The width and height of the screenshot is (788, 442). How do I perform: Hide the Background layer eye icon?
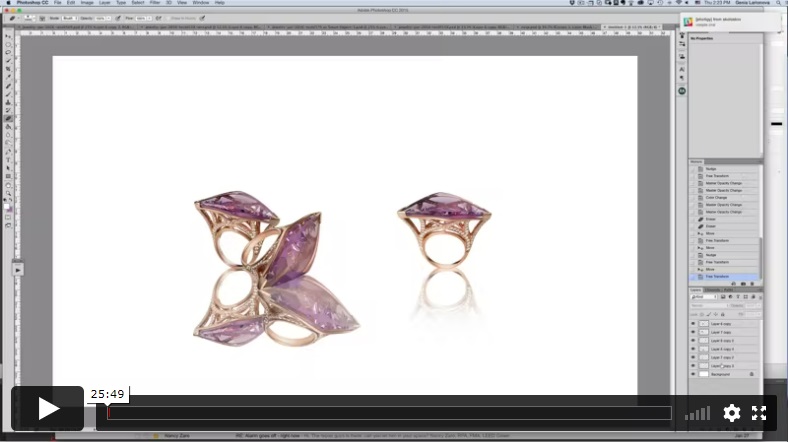point(694,374)
